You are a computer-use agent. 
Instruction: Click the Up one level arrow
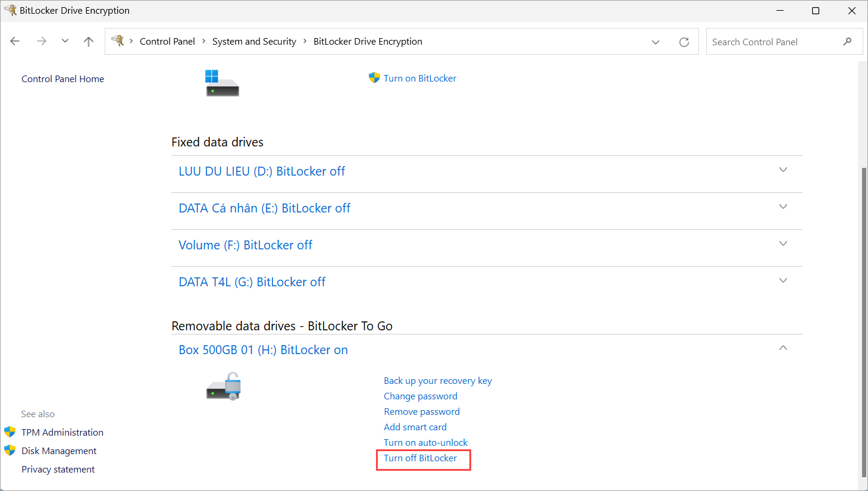[88, 41]
